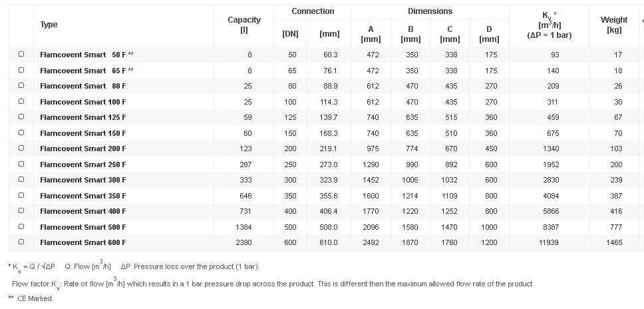Open the Flamcovent Smart 350 F entry

point(82,196)
